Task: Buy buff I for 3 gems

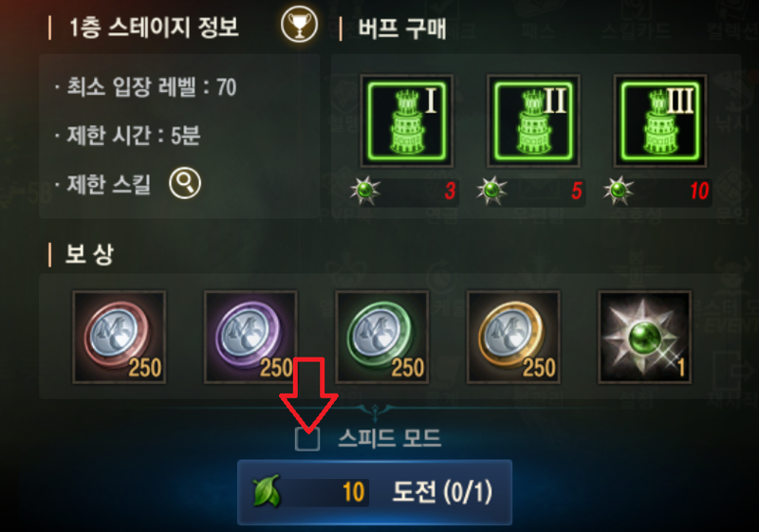Action: 404,191
